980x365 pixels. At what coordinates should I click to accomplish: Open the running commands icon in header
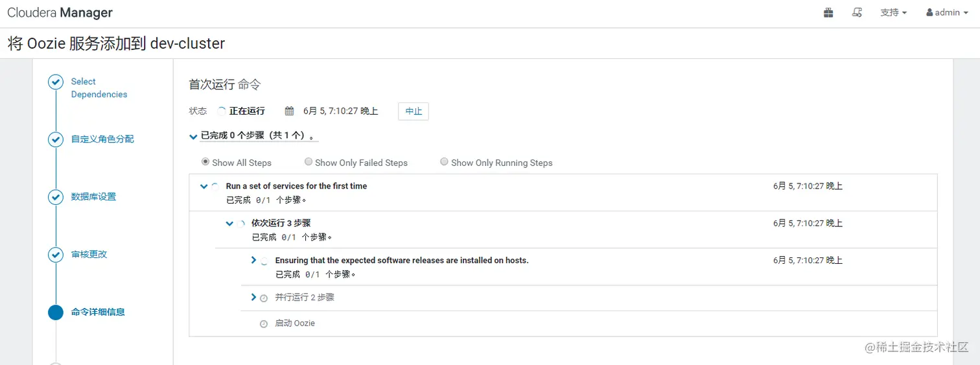point(857,12)
